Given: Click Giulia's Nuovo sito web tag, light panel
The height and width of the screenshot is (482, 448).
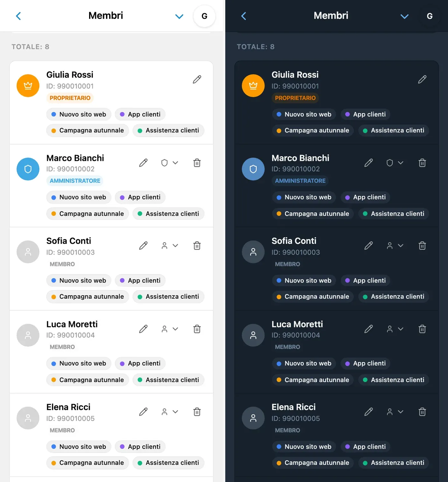Looking at the screenshot, I should 79,114.
